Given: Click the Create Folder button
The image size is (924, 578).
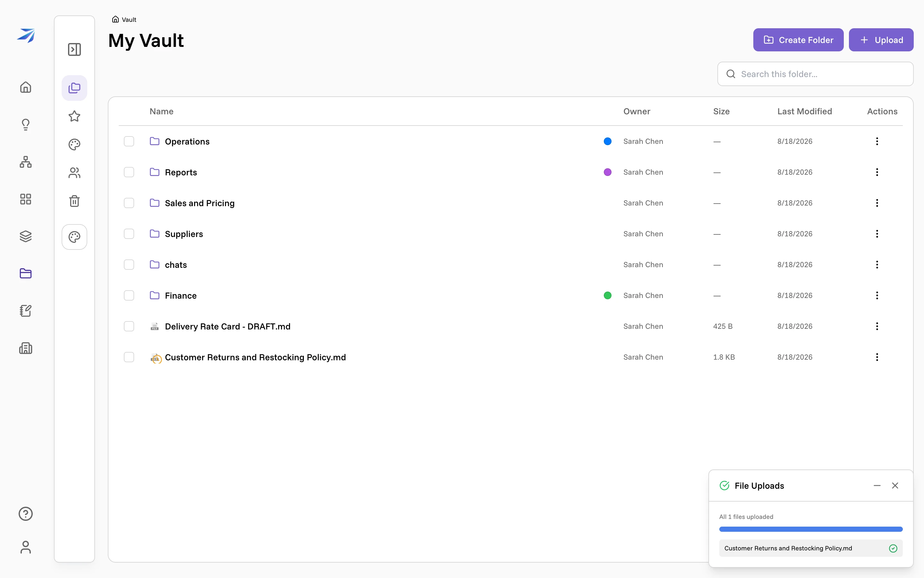Looking at the screenshot, I should point(798,40).
